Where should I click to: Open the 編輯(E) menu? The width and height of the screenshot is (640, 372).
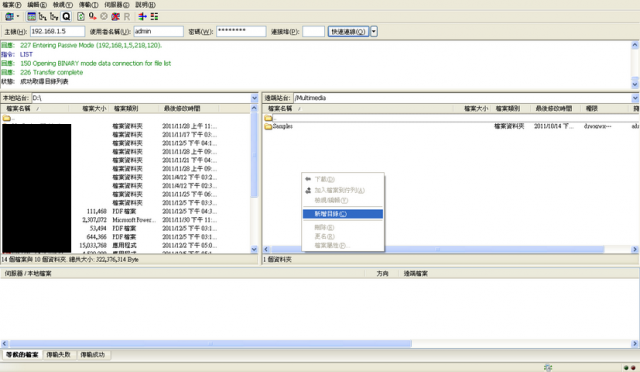(37, 5)
